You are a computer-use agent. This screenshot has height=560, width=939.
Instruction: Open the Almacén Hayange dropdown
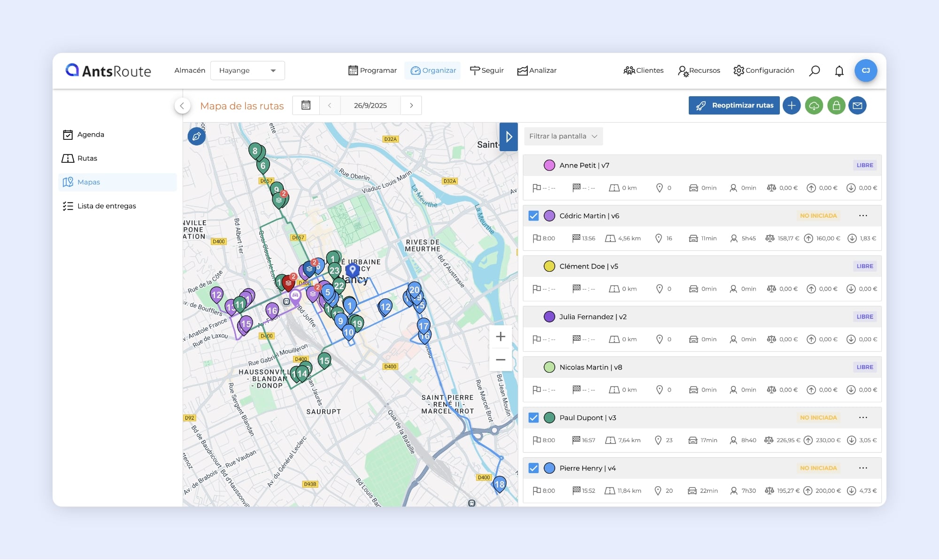tap(247, 70)
